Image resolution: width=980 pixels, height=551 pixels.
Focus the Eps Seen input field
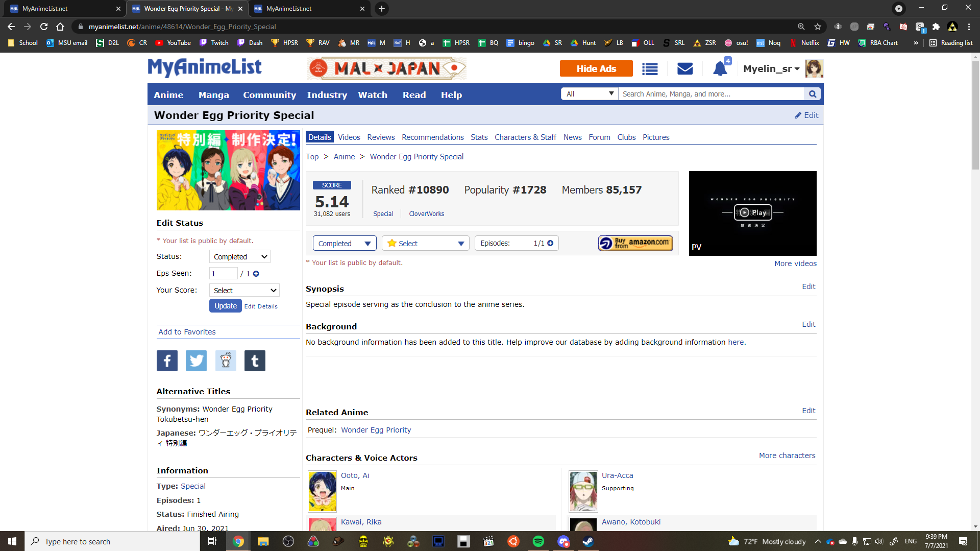click(x=224, y=274)
